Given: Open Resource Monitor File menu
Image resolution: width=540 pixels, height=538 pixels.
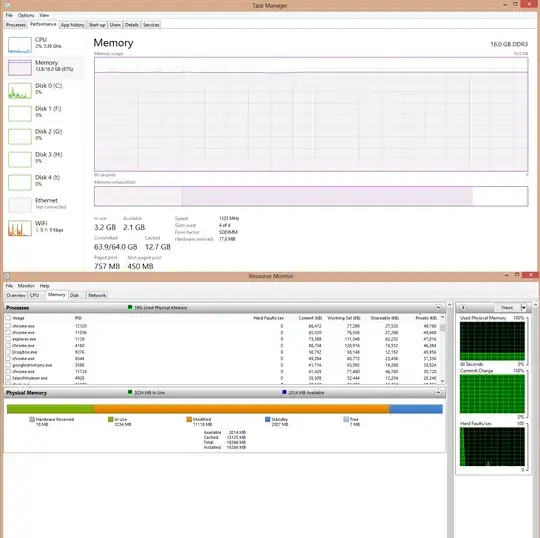Looking at the screenshot, I should 9,286.
